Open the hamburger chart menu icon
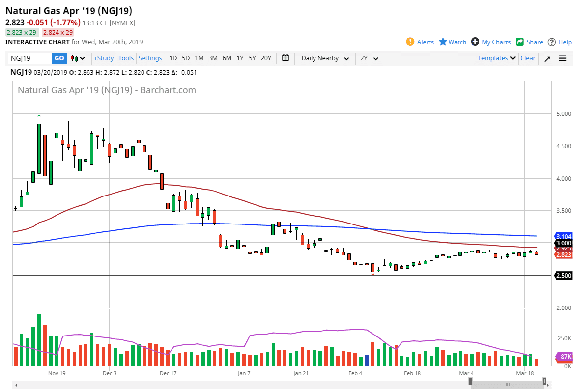The image size is (573, 392). [562, 58]
